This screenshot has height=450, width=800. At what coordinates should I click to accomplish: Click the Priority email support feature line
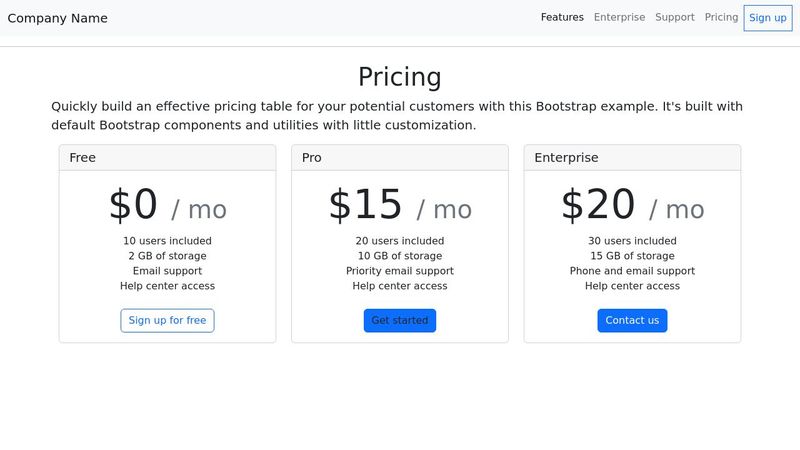(400, 271)
